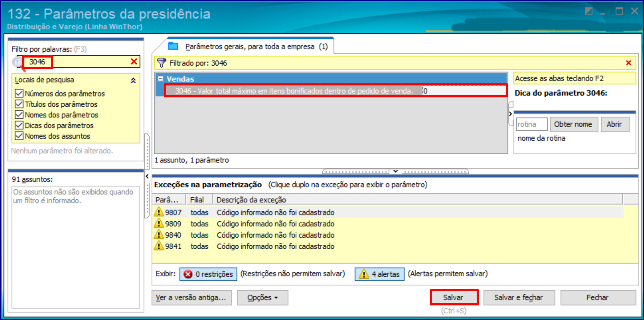Select exception row 9807 description text
644x320 pixels.
click(x=275, y=212)
